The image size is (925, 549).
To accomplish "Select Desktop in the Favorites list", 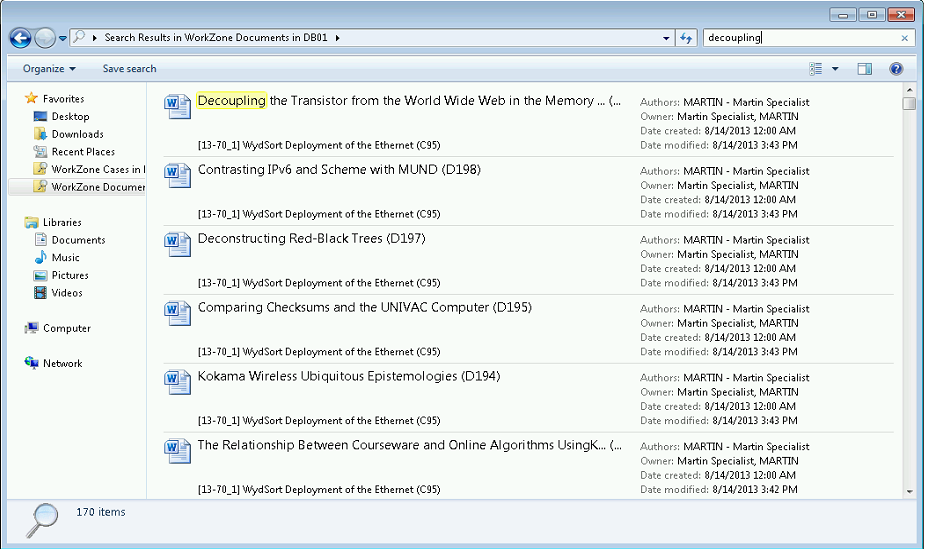I will point(70,117).
